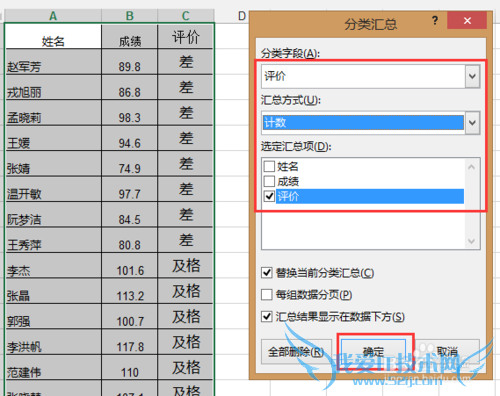Check the 成绩 summary item checkbox
The image size is (500, 396).
(269, 181)
